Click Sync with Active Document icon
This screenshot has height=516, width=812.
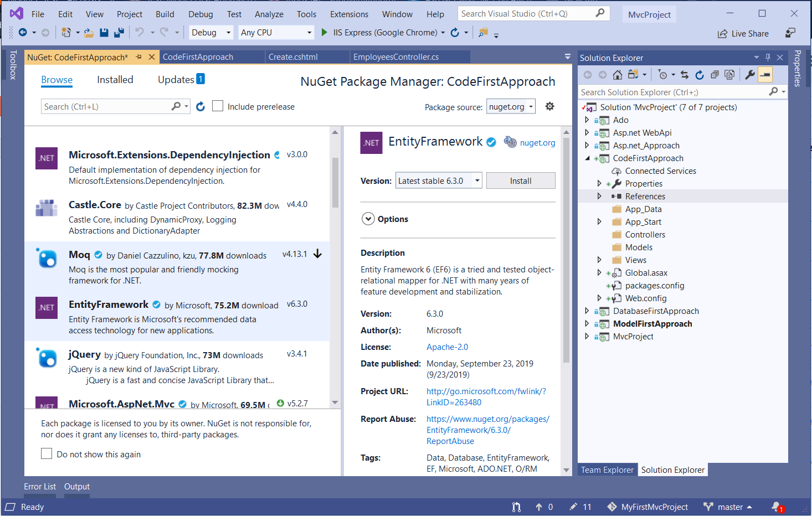coord(685,75)
